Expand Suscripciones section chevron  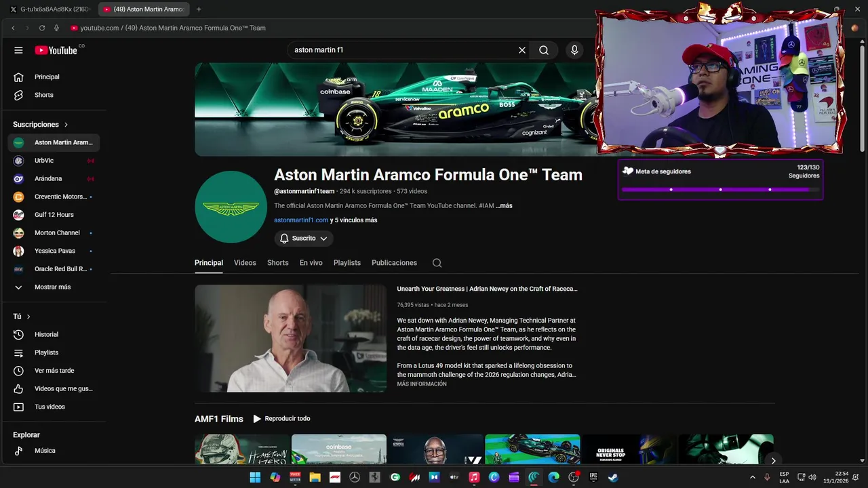(x=66, y=125)
